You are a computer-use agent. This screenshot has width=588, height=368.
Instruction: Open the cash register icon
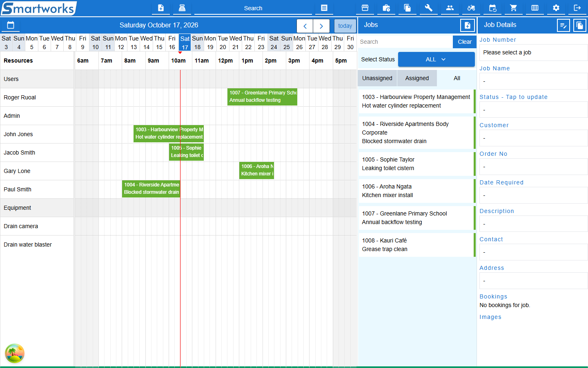182,8
